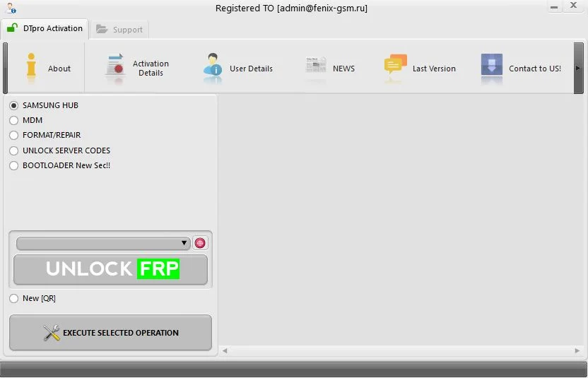Click the User Details person icon
Viewport: 588px width, 378px height.
(x=213, y=68)
